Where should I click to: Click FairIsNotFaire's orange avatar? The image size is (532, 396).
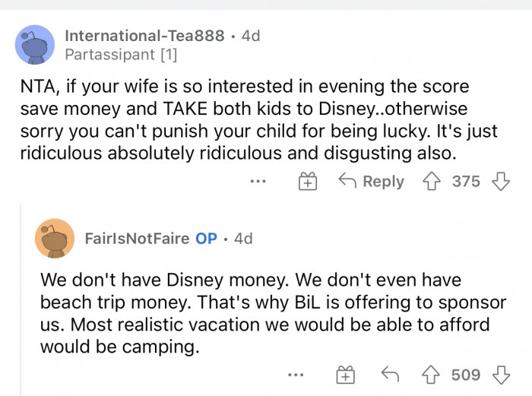(x=55, y=238)
